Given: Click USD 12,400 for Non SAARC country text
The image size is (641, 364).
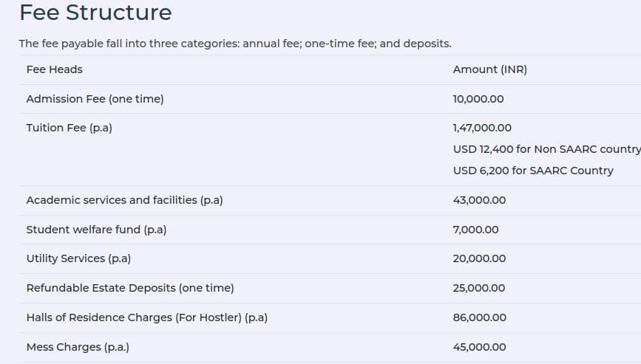Looking at the screenshot, I should pyautogui.click(x=547, y=149).
